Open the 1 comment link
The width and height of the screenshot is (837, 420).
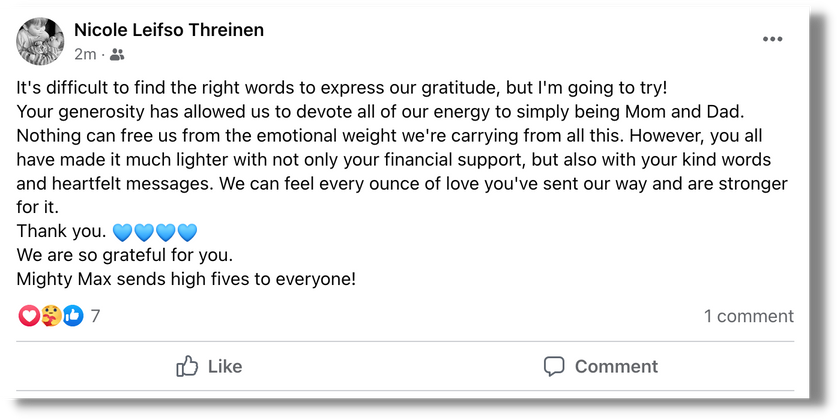749,316
